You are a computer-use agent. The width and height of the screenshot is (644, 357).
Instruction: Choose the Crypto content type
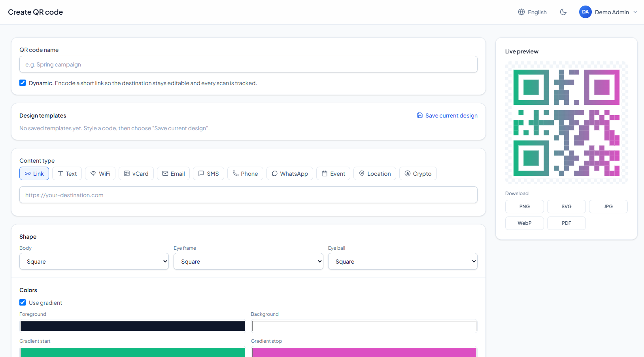pyautogui.click(x=418, y=174)
